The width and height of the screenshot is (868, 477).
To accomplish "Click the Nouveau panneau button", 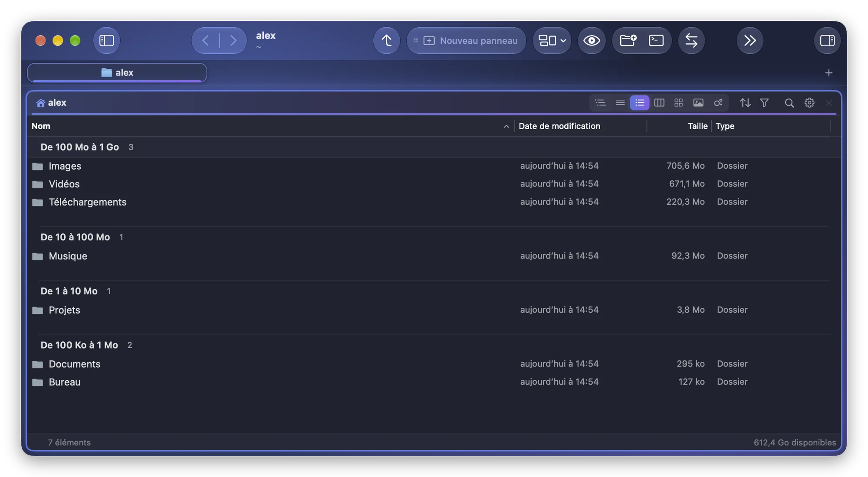I will pyautogui.click(x=466, y=40).
